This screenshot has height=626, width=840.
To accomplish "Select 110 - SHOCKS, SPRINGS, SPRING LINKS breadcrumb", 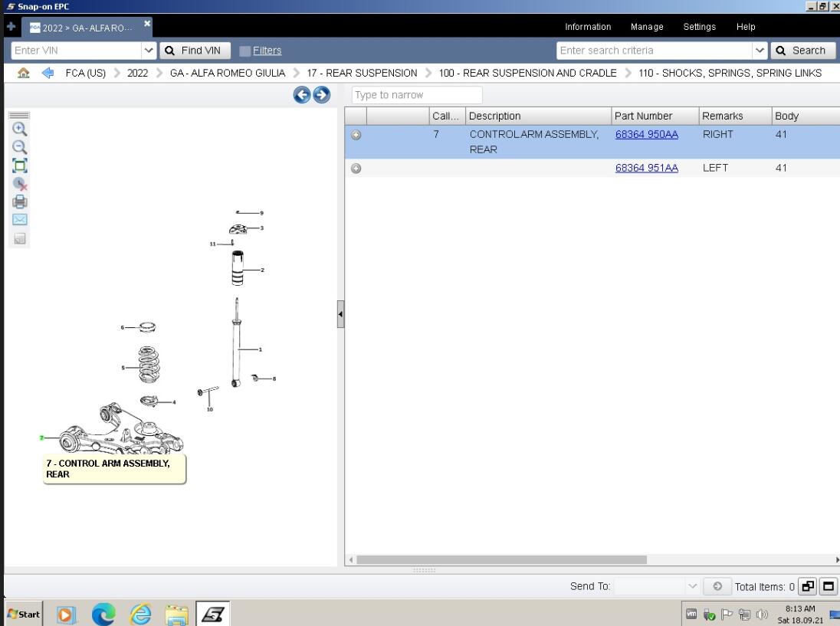I will [730, 73].
